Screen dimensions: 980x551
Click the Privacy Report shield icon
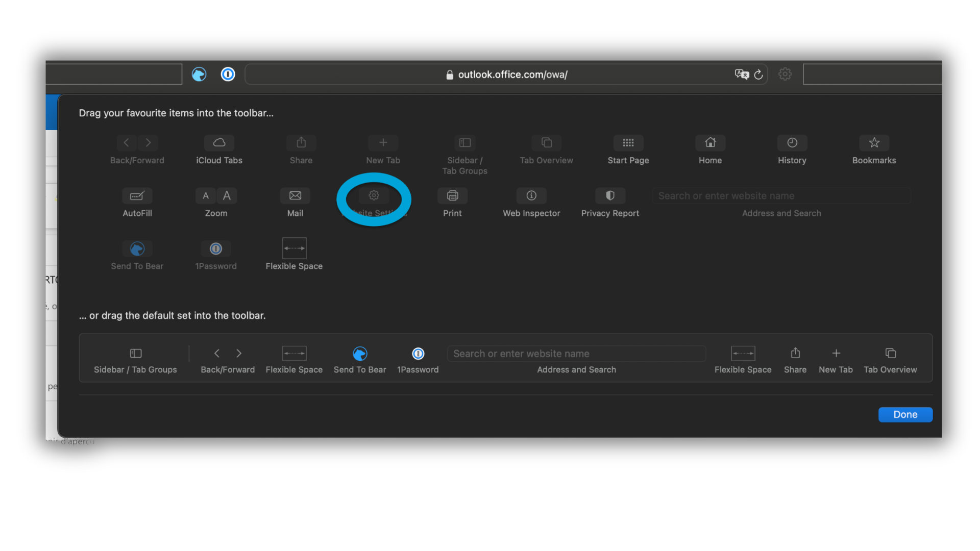(x=610, y=196)
